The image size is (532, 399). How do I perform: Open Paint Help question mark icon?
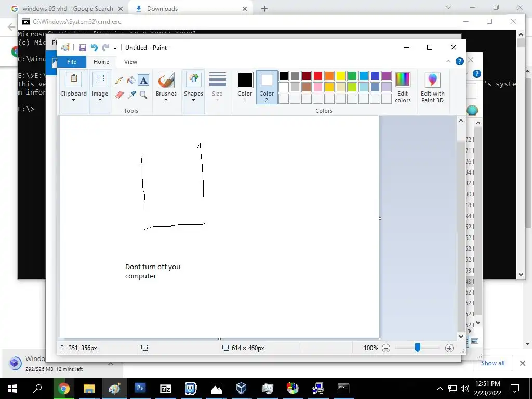click(459, 61)
